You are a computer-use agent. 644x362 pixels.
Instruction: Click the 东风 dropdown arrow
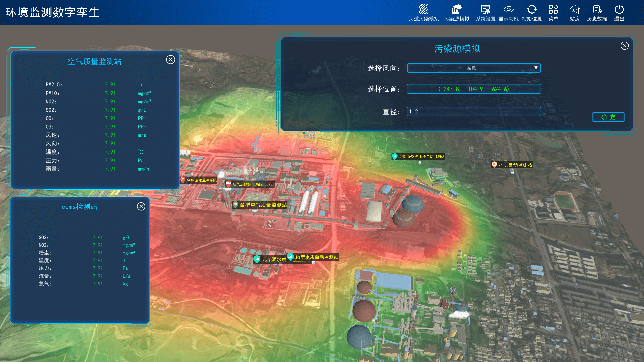pyautogui.click(x=536, y=68)
